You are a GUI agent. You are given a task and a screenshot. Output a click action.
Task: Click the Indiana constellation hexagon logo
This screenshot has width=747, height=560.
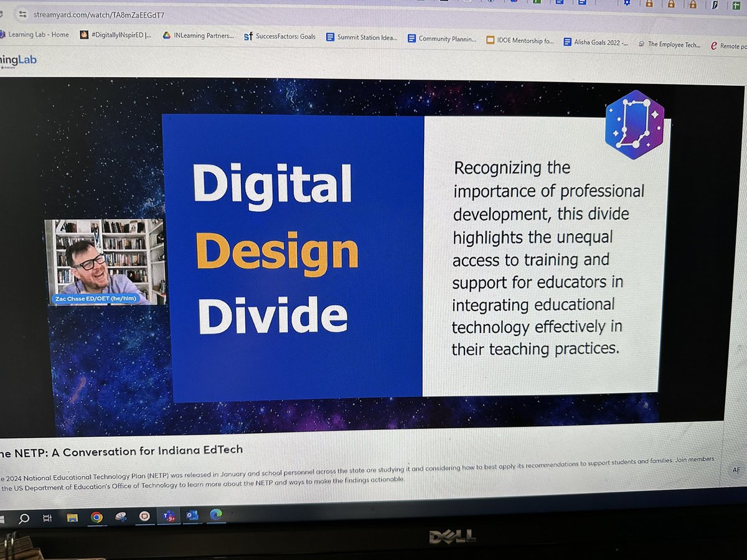634,124
